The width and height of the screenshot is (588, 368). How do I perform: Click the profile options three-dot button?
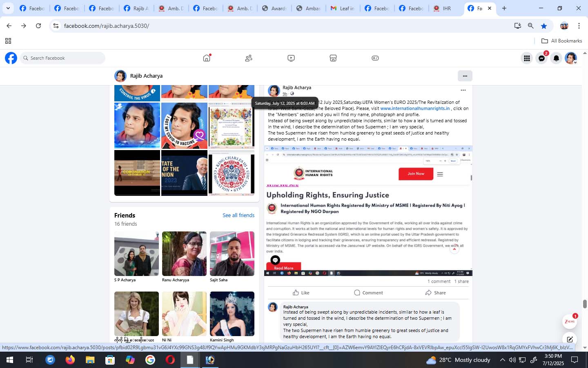[465, 76]
